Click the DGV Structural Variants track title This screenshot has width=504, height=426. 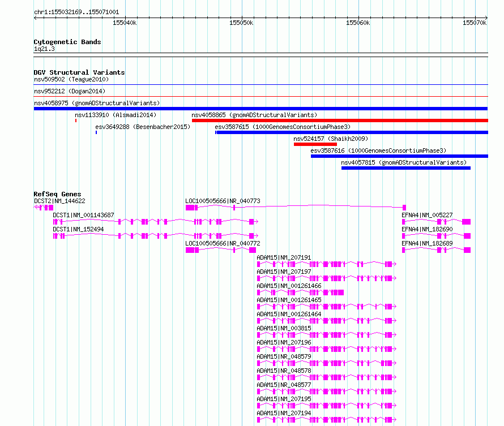pos(79,72)
